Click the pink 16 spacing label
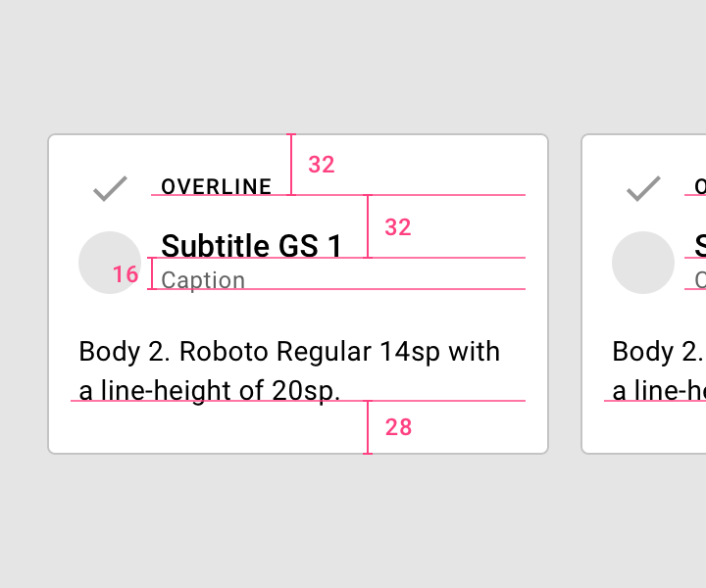706x588 pixels. [126, 274]
